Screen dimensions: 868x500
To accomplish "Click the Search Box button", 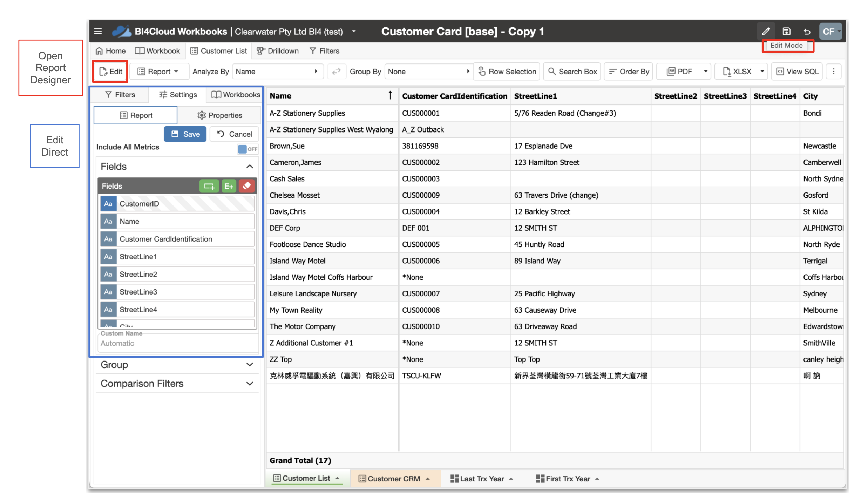I will click(572, 72).
